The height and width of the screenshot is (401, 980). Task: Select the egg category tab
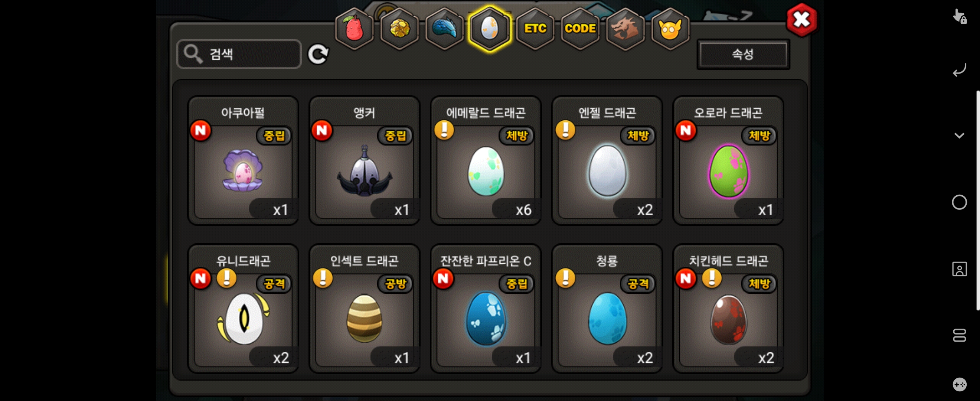tap(489, 29)
